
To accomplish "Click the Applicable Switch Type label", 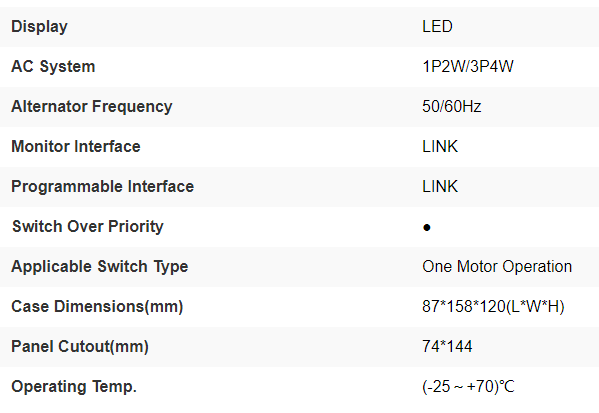I will (x=100, y=267).
